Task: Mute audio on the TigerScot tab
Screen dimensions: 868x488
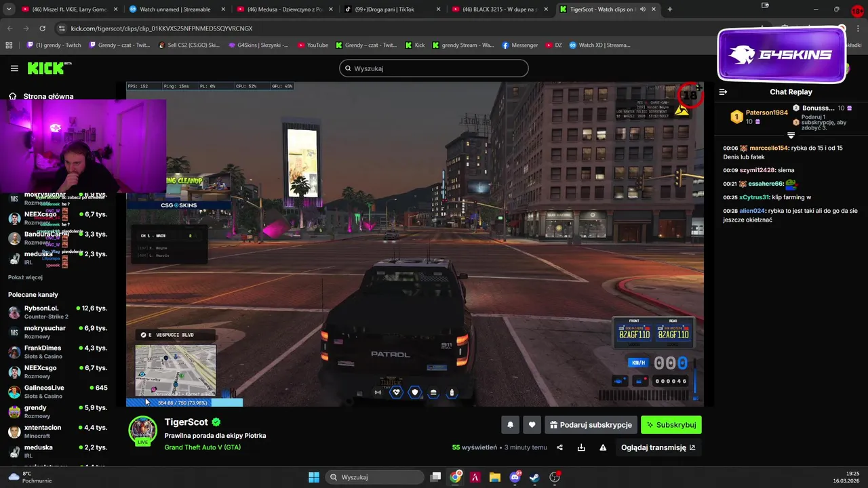Action: pyautogui.click(x=642, y=9)
